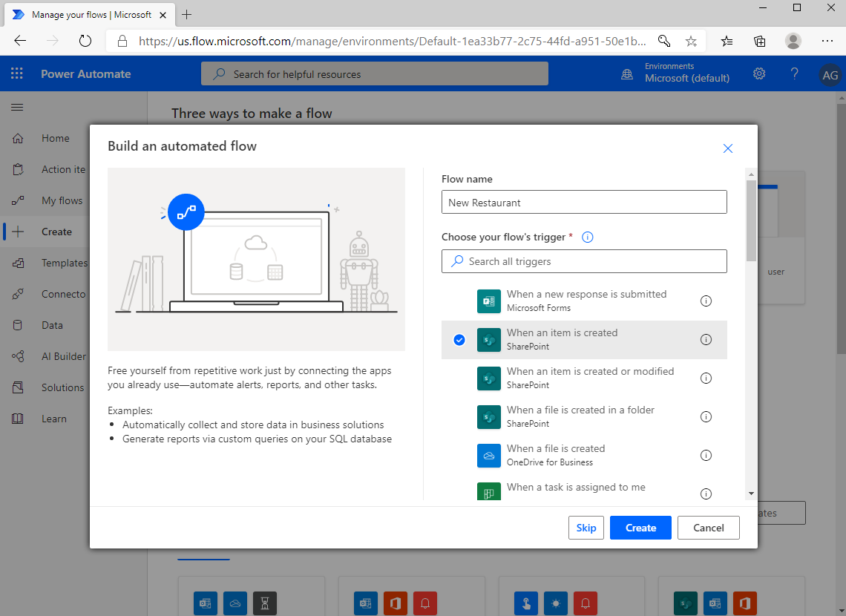This screenshot has height=616, width=846.
Task: Click the trigger list scrollbar down arrow
Action: [x=751, y=494]
